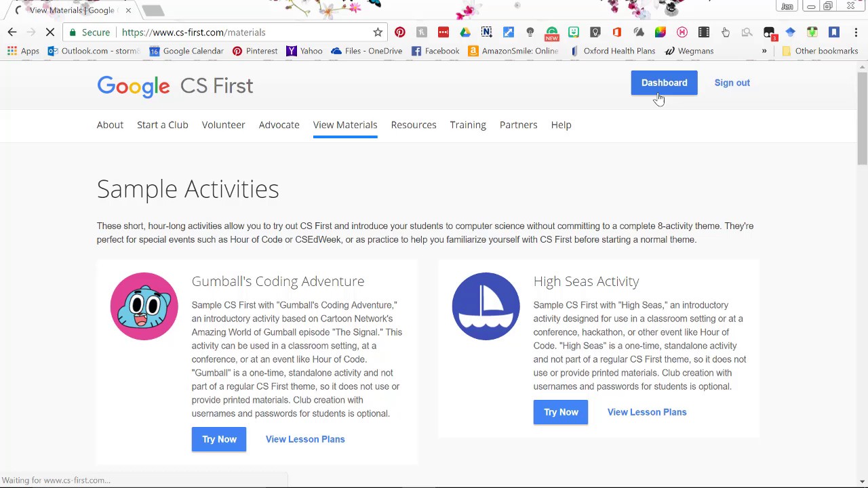Try Now for Gumball's Coding Adventure

pos(219,439)
